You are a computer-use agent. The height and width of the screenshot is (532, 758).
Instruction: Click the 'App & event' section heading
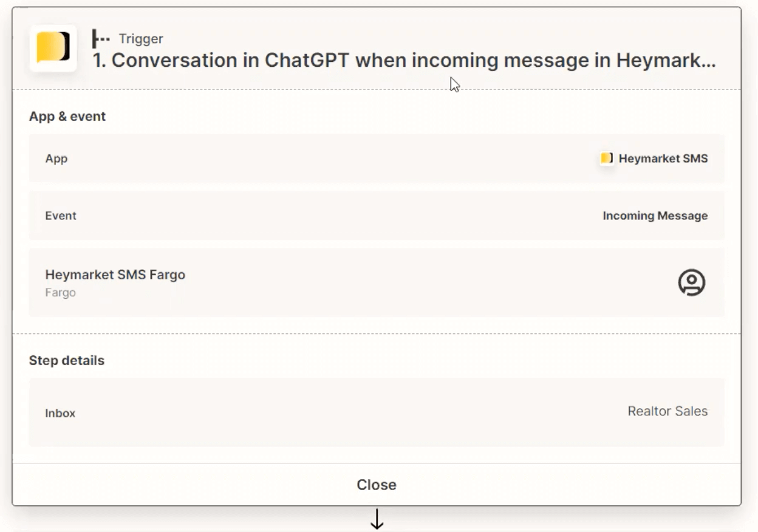click(67, 117)
